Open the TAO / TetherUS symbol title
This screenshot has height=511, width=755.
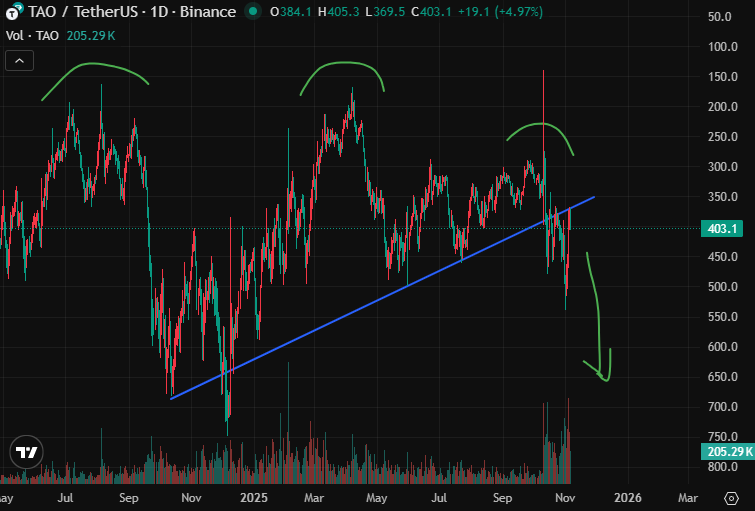(x=132, y=12)
